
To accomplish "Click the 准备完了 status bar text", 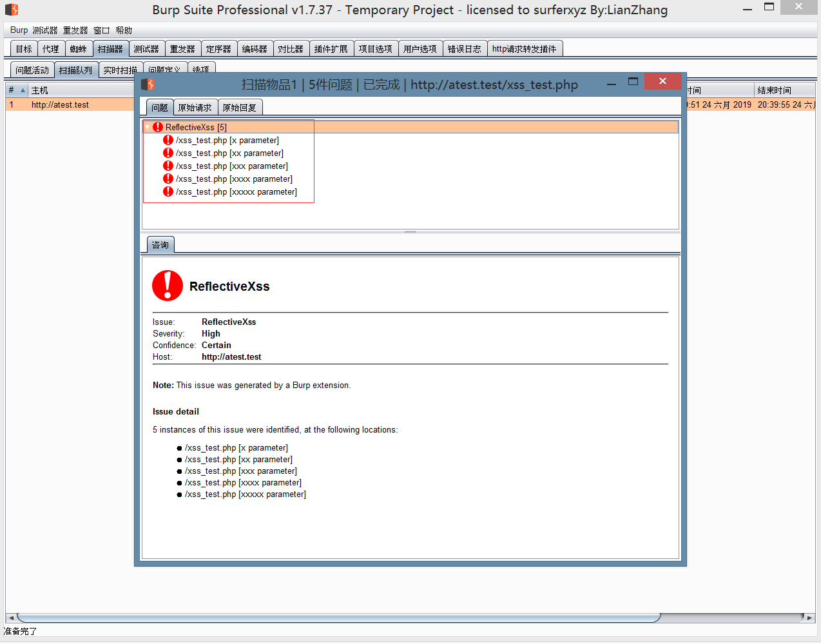I will click(x=20, y=631).
